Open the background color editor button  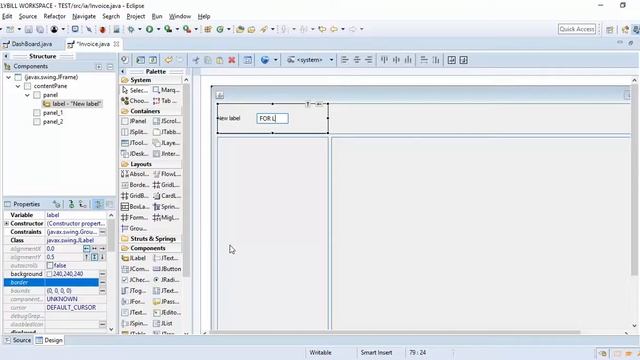(x=102, y=274)
